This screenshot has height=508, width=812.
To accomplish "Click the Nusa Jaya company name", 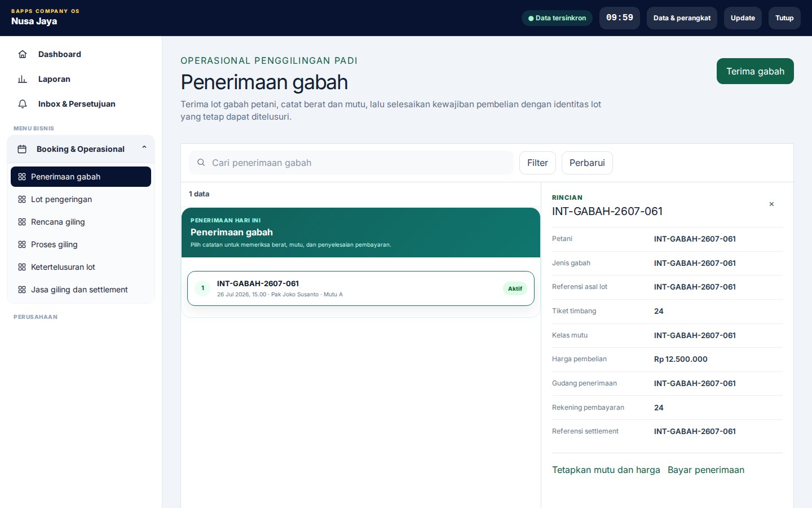I will click(x=34, y=21).
